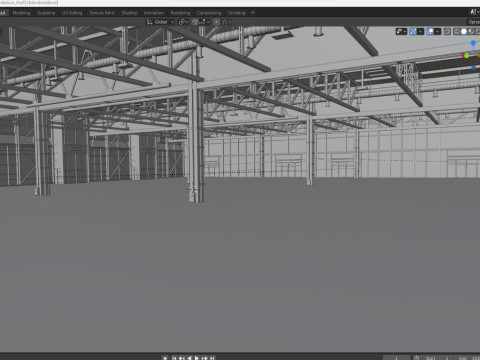
Task: Open the Texture Paint workspace tab
Action: [x=102, y=13]
